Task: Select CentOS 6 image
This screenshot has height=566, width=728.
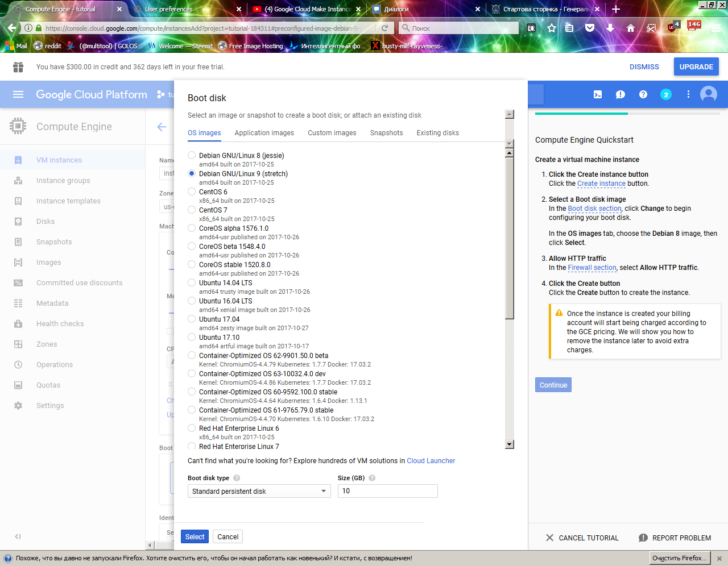Action: click(192, 192)
